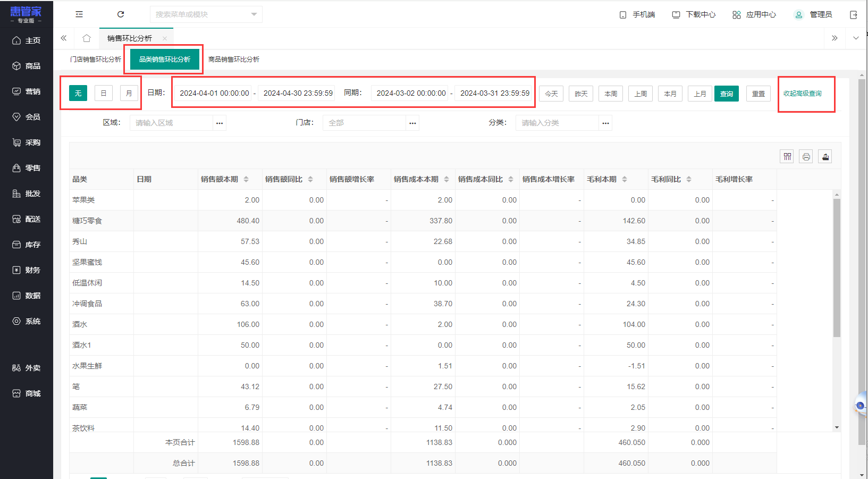Sort by 销售额本期 column
This screenshot has height=479, width=868.
[246, 180]
